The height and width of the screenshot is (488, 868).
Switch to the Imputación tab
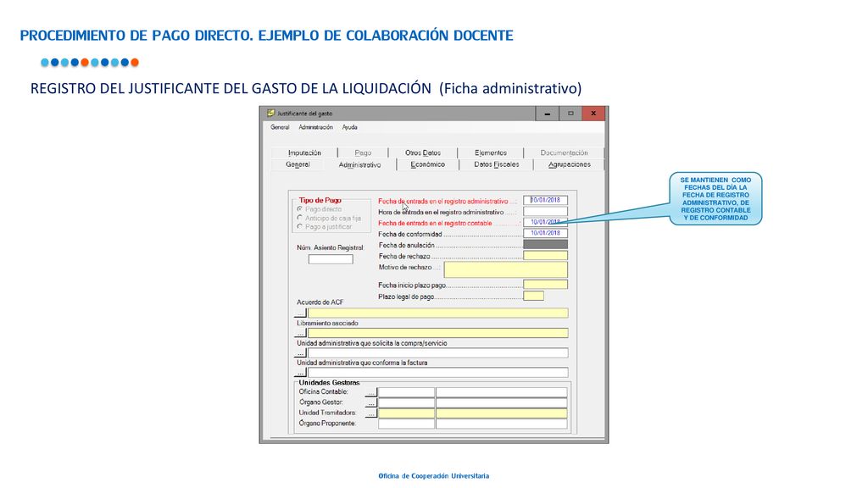[x=304, y=152]
